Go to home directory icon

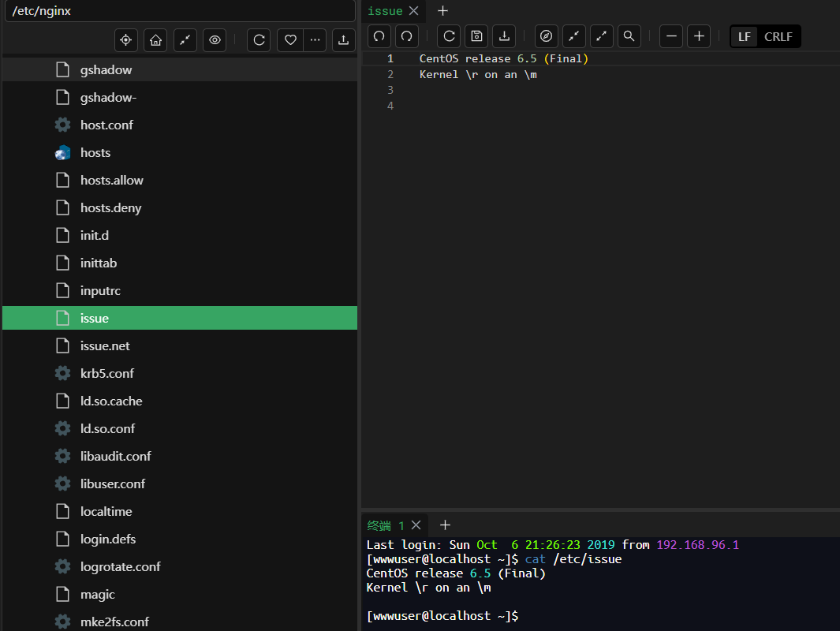(156, 40)
